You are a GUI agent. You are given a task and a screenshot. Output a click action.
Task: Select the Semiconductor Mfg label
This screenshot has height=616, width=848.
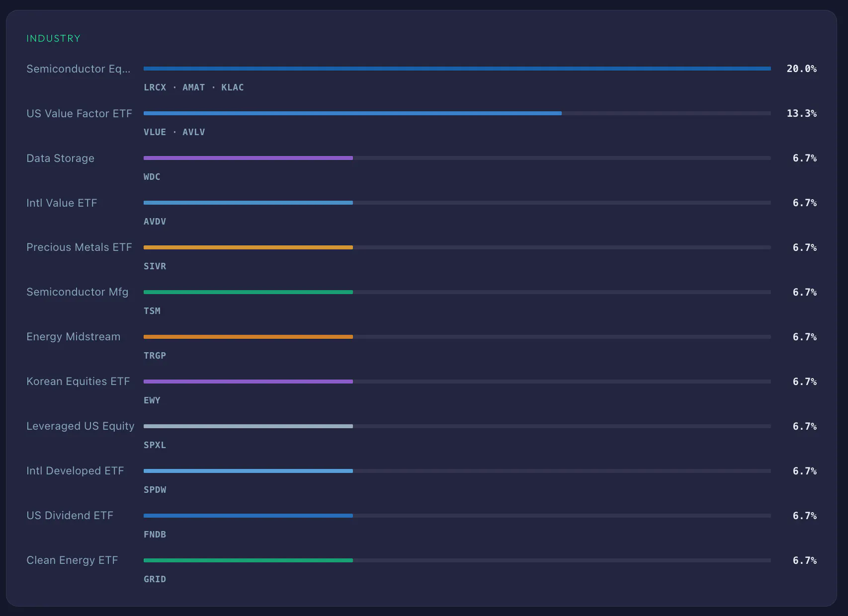tap(77, 292)
